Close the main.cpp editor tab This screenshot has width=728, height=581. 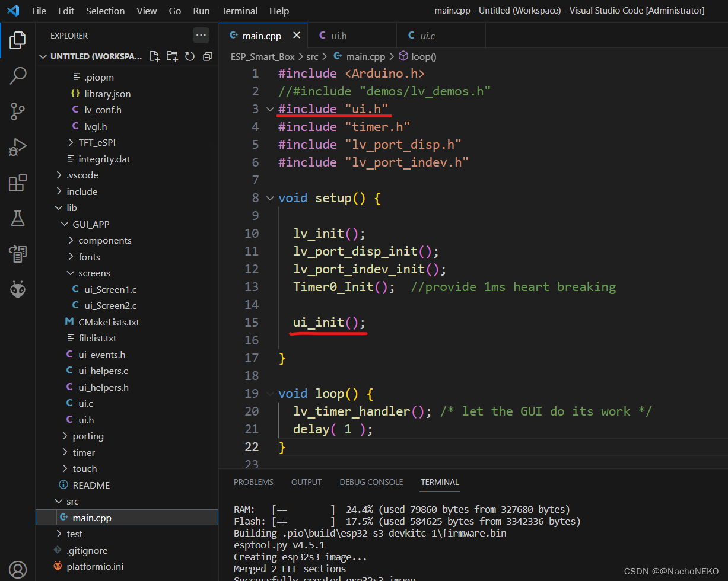(x=296, y=36)
